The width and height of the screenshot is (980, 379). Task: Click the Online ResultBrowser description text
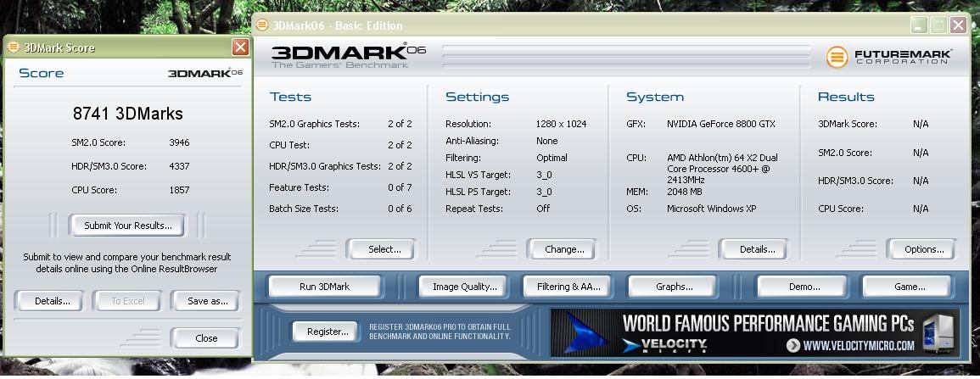click(127, 263)
